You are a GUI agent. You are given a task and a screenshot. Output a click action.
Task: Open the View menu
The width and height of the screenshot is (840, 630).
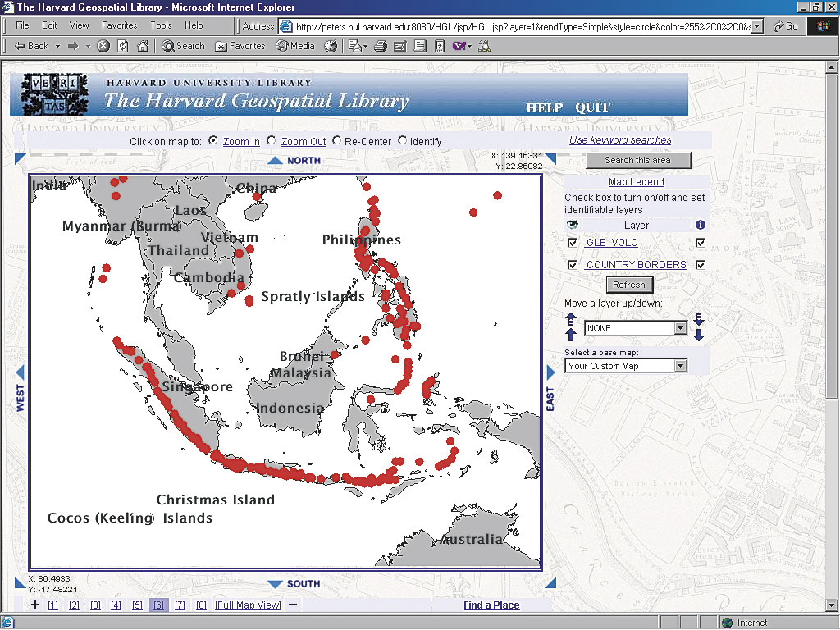[80, 25]
